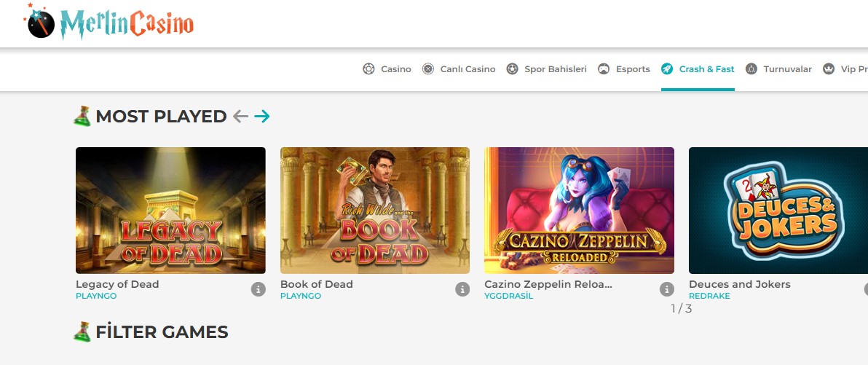Show info for Cazino Zeppelin Reloaded
Viewport: 868px width, 365px height.
pyautogui.click(x=667, y=289)
